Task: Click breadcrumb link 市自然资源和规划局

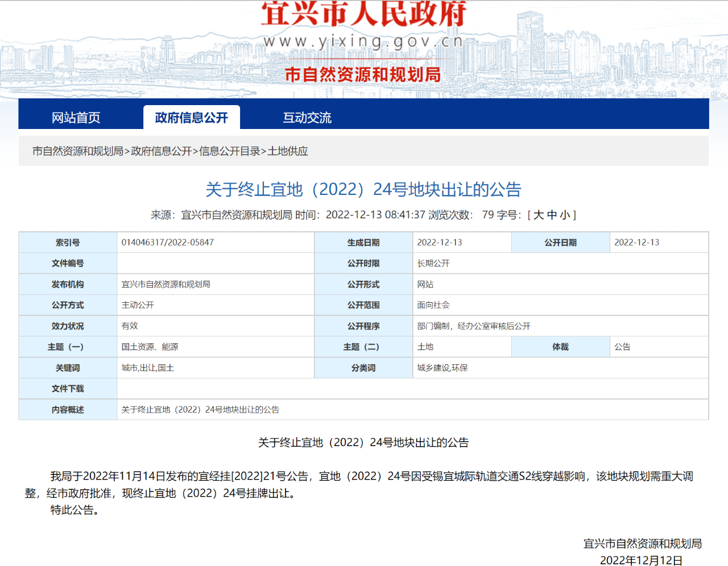Action: click(78, 151)
